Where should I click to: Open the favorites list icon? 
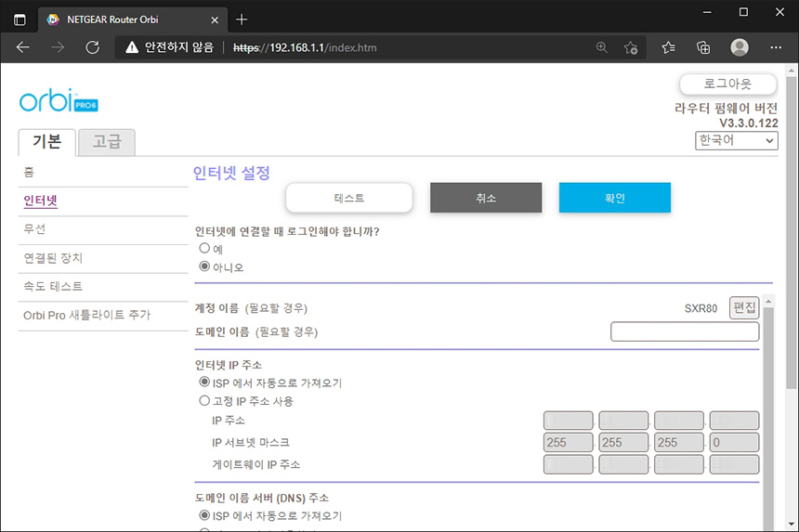click(x=669, y=47)
